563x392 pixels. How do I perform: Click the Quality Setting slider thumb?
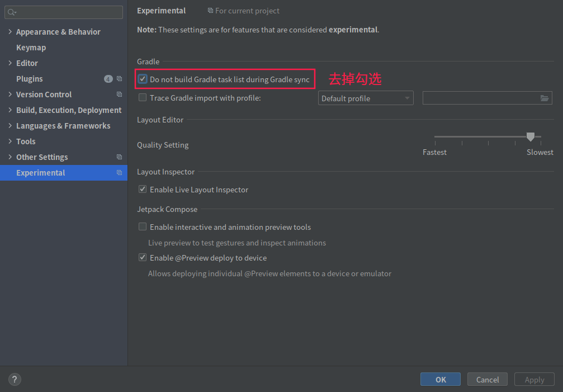click(531, 137)
